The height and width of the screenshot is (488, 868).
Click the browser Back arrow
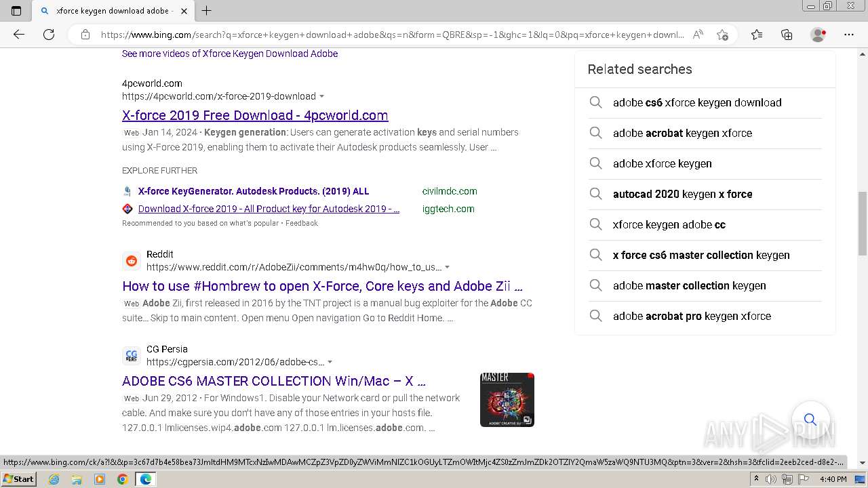tap(19, 35)
